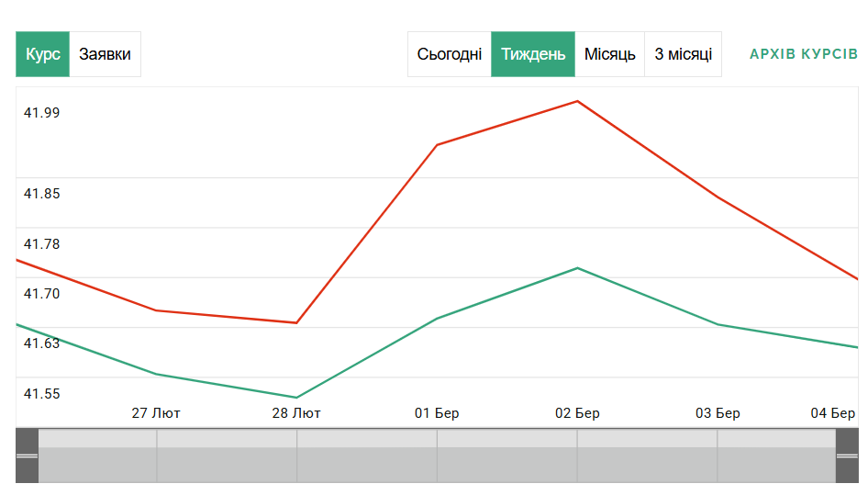Click right grip handle of range scrollbar
Image resolution: width=868 pixels, height=495 pixels.
point(847,456)
